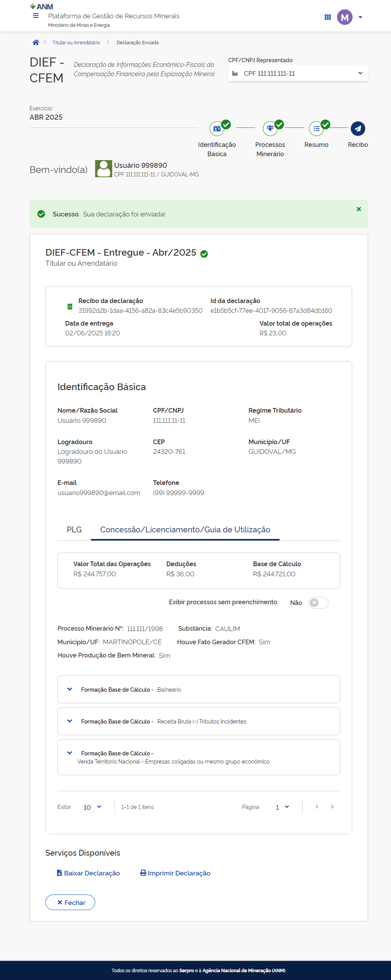Viewport: 391px width, 980px height.
Task: Dismiss the success alert message
Action: [359, 209]
